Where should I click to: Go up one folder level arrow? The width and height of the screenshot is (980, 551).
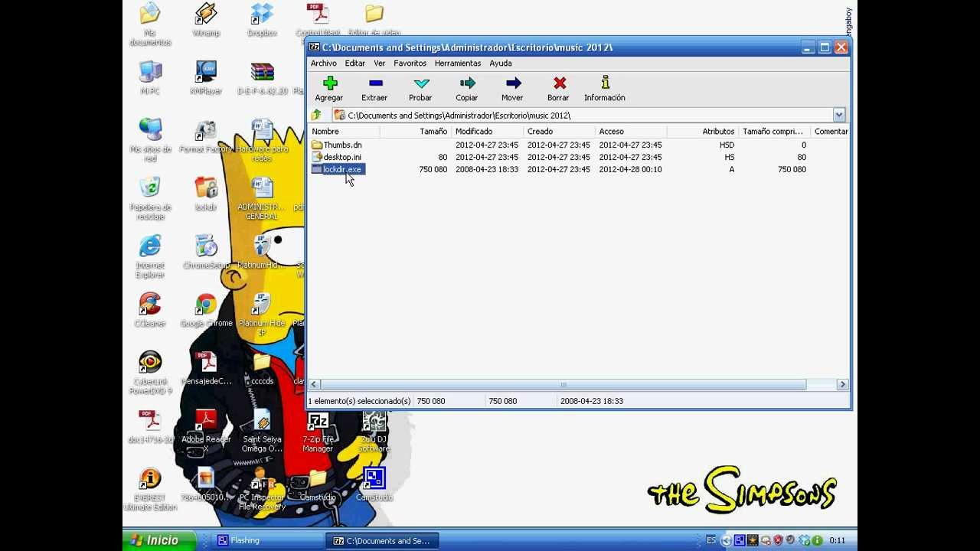pos(315,115)
